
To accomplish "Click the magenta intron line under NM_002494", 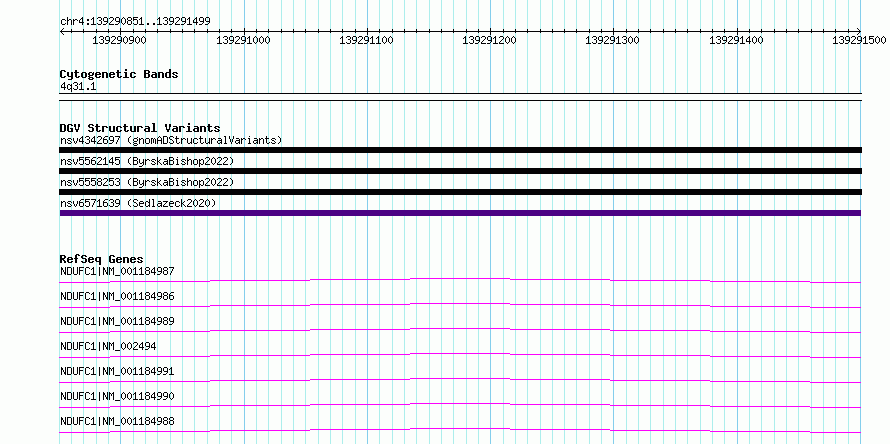I will (460, 355).
